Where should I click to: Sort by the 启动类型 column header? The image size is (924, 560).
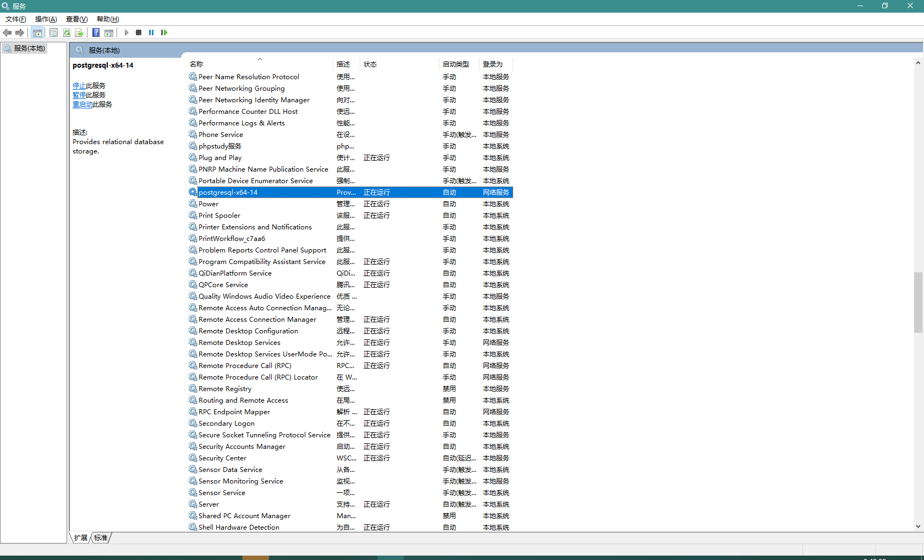click(x=460, y=64)
